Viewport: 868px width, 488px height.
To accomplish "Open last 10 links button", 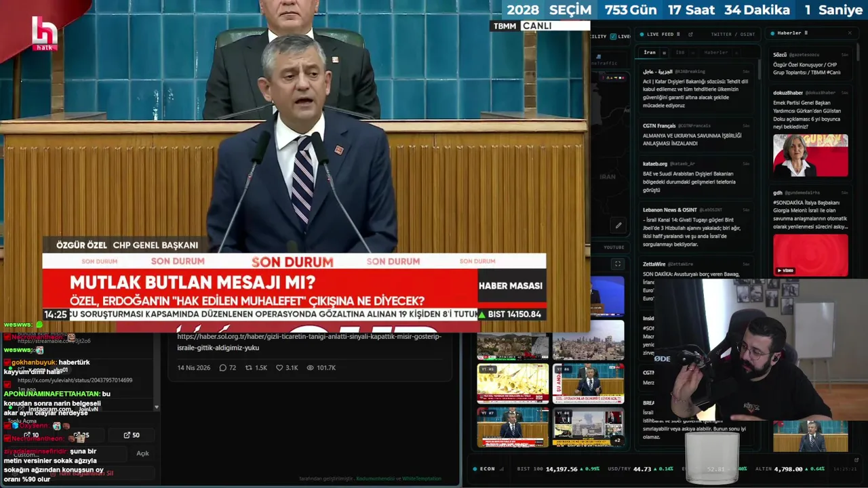I will tap(31, 435).
